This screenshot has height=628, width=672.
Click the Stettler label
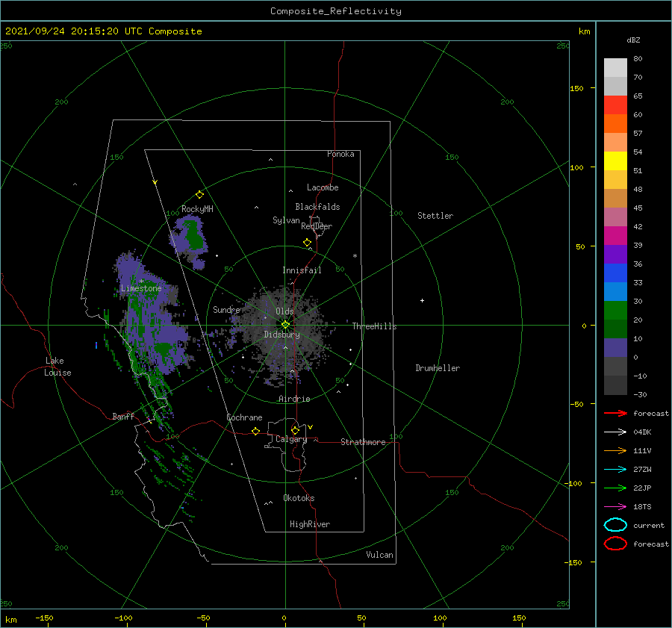coord(435,216)
